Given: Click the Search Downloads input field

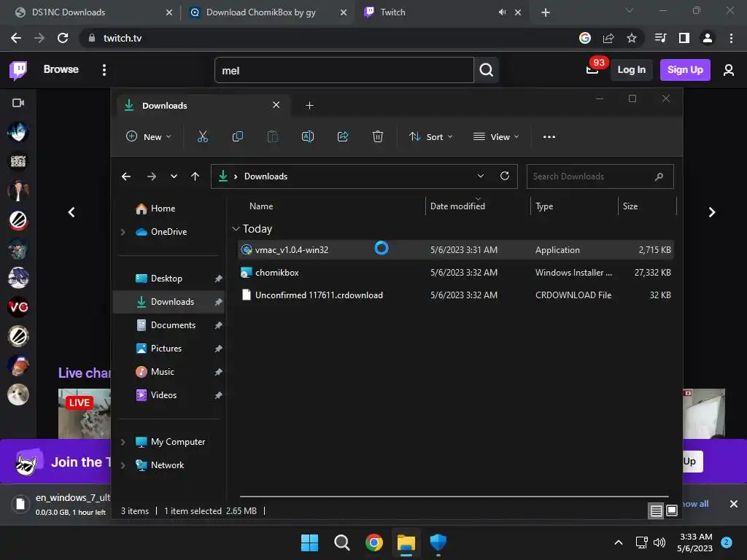Looking at the screenshot, I should (x=600, y=176).
